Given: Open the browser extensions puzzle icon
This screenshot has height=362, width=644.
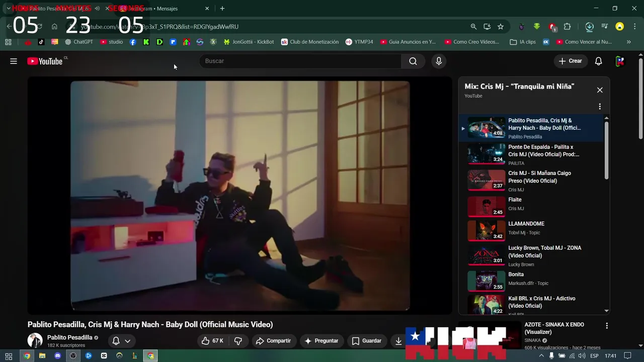Looking at the screenshot, I should click(568, 27).
